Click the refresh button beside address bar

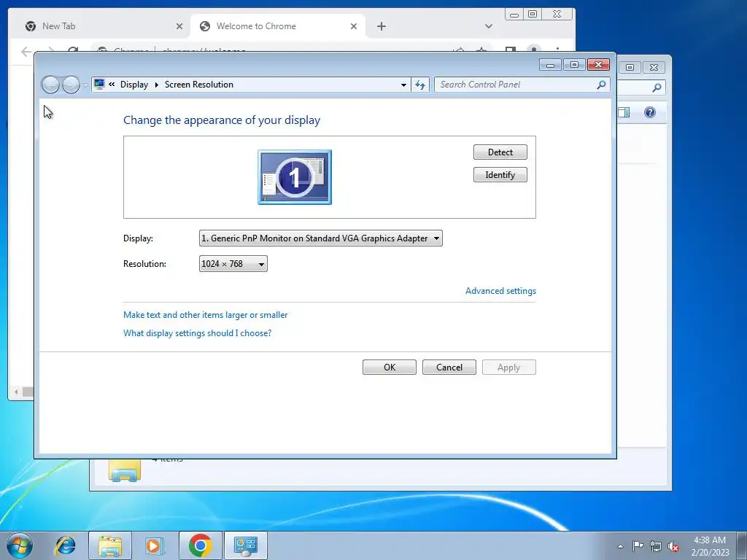[x=419, y=85]
